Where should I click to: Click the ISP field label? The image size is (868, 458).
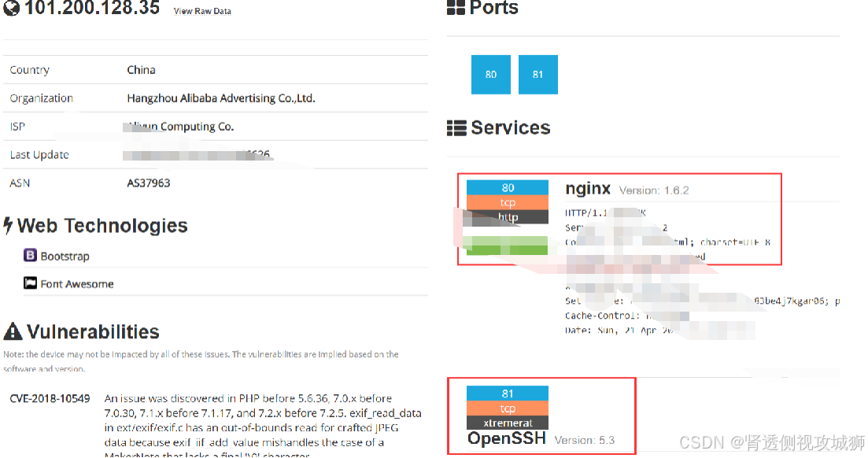(17, 126)
